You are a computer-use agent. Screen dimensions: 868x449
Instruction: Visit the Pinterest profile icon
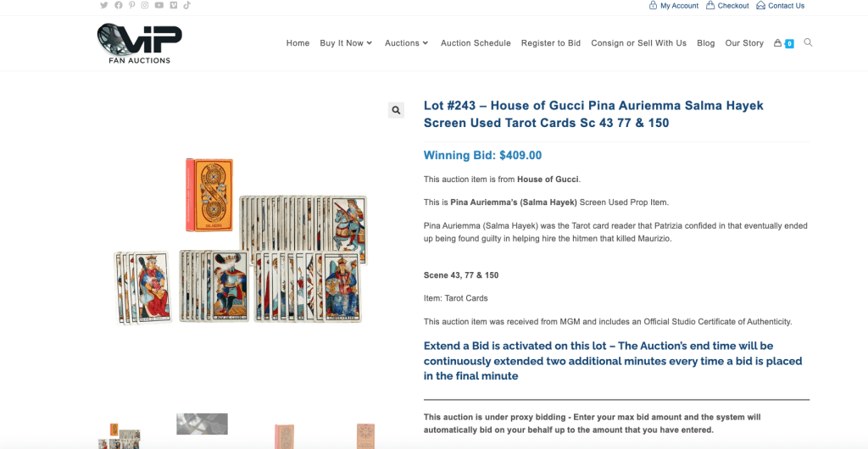[131, 5]
